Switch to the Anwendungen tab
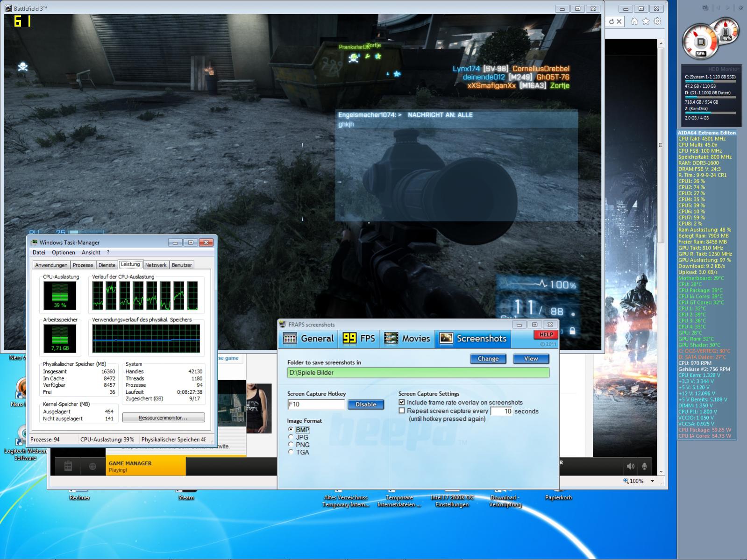This screenshot has width=747, height=560. point(51,265)
